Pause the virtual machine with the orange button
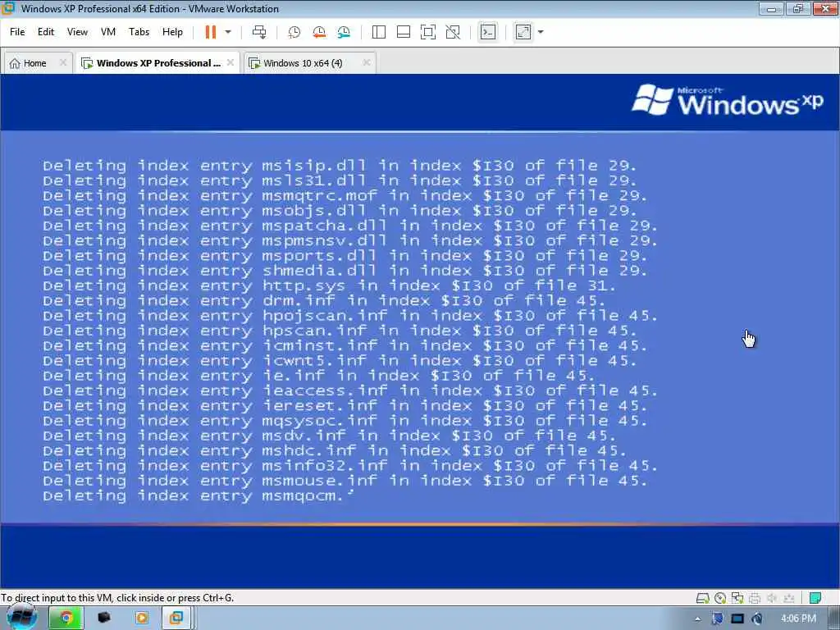The height and width of the screenshot is (630, 840). (x=211, y=32)
